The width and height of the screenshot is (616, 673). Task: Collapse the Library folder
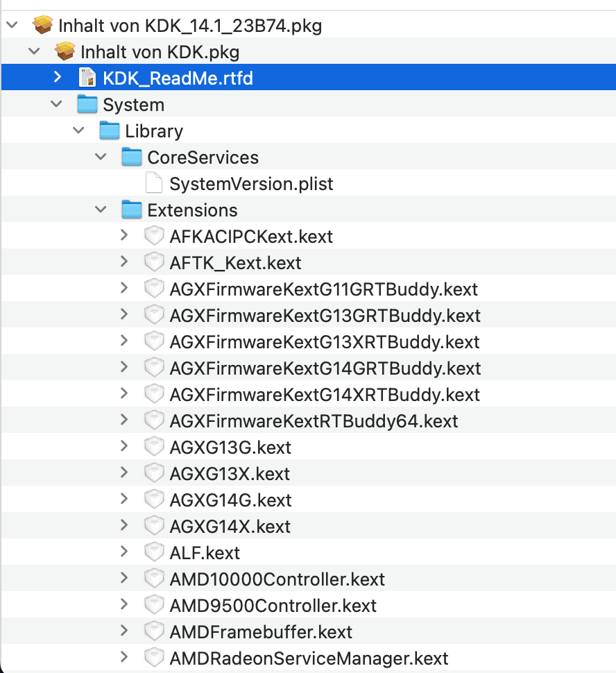pyautogui.click(x=78, y=130)
